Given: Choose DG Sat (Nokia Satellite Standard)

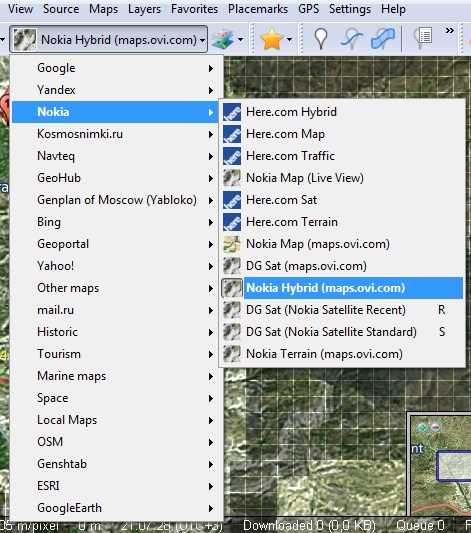Looking at the screenshot, I should [x=342, y=332].
